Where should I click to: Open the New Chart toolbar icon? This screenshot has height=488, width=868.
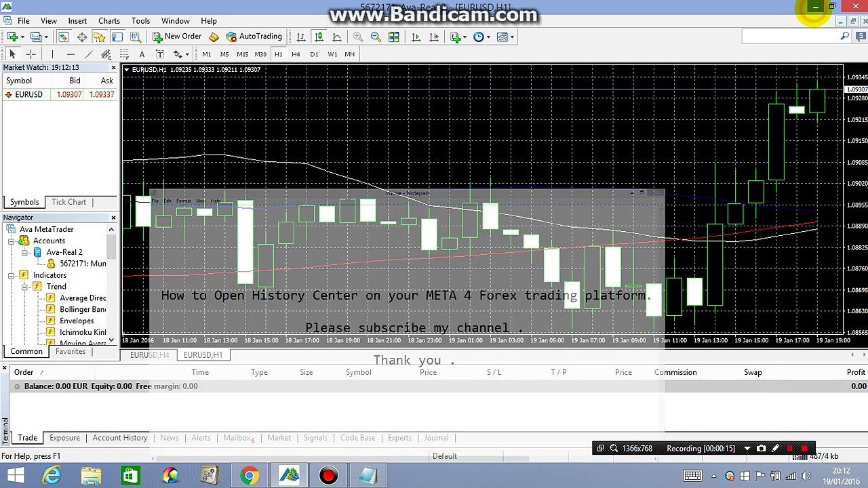click(12, 37)
